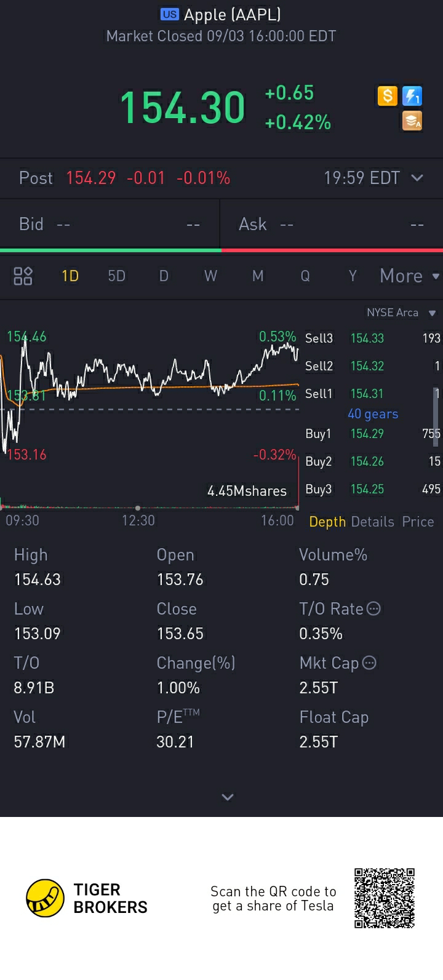Tap the bid/ask green-red ratio bar
Viewport: 443px width, 980px height.
221,250
